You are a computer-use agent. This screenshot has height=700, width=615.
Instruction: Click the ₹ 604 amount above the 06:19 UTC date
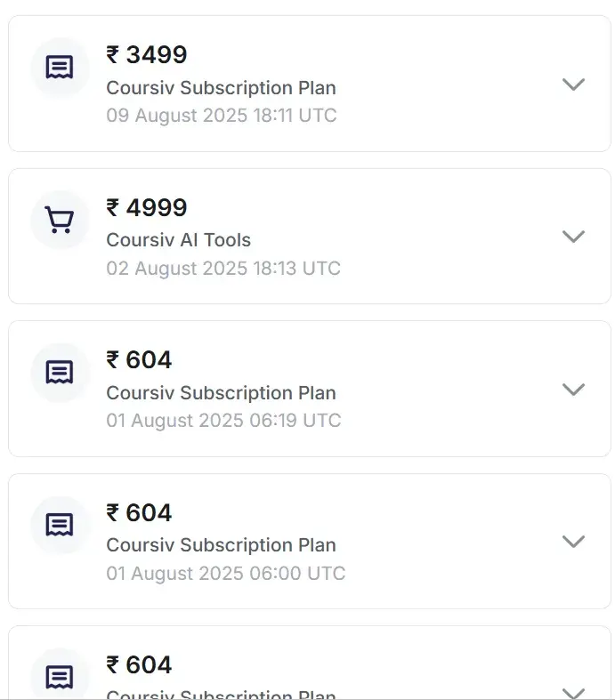(x=139, y=359)
